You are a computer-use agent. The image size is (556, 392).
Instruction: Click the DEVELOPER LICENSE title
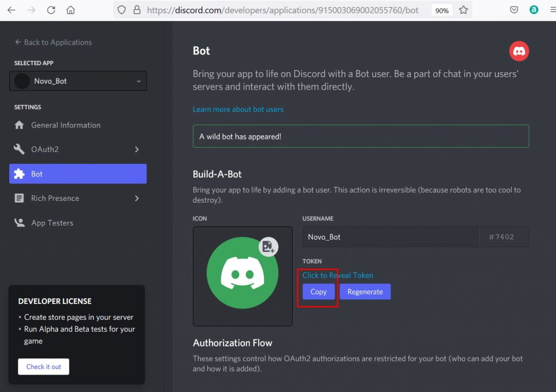[x=55, y=301]
